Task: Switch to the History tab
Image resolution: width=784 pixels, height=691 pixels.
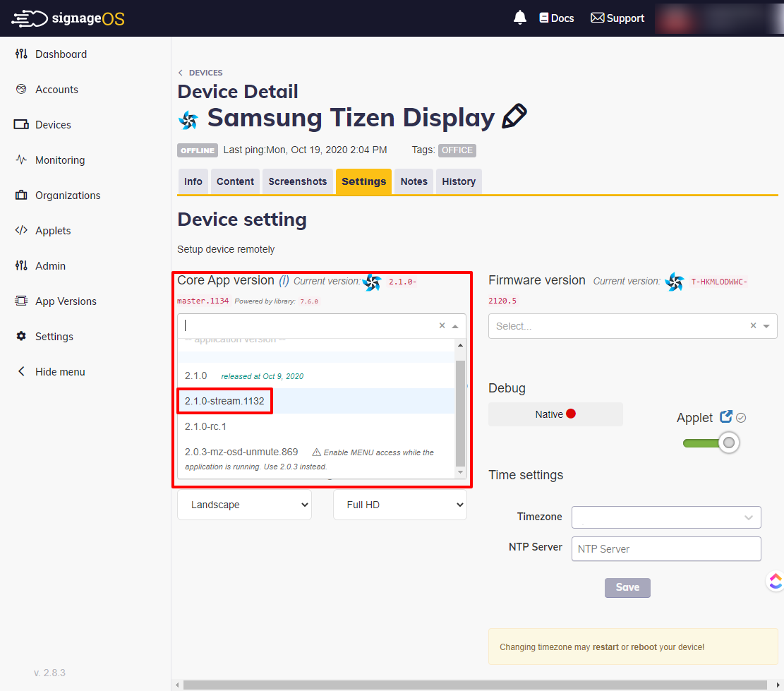Action: coord(459,181)
